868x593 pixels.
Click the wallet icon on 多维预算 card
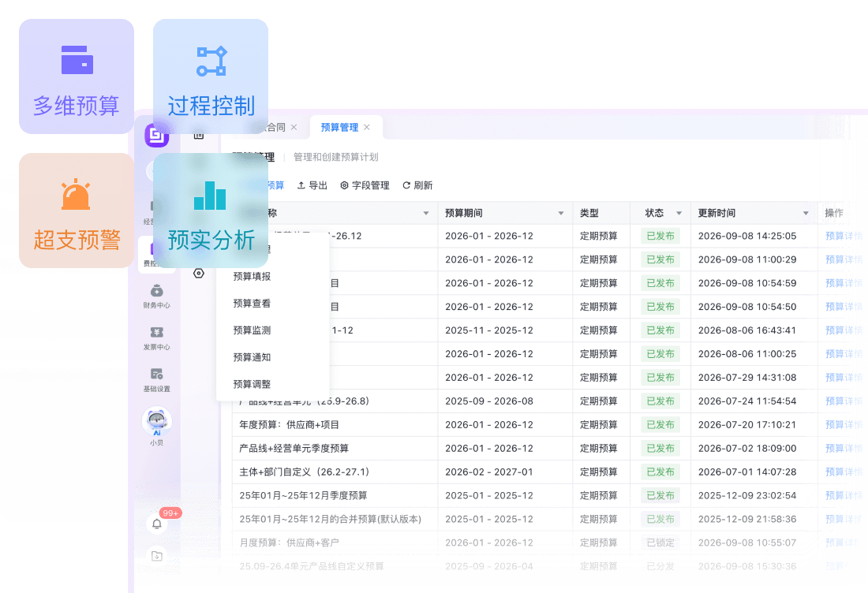(77, 60)
